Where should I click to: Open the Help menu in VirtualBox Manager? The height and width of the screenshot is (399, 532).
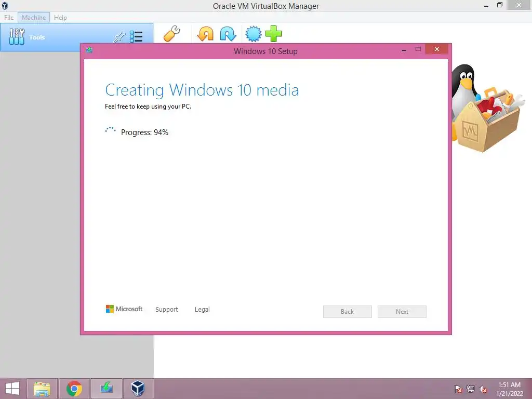[60, 17]
